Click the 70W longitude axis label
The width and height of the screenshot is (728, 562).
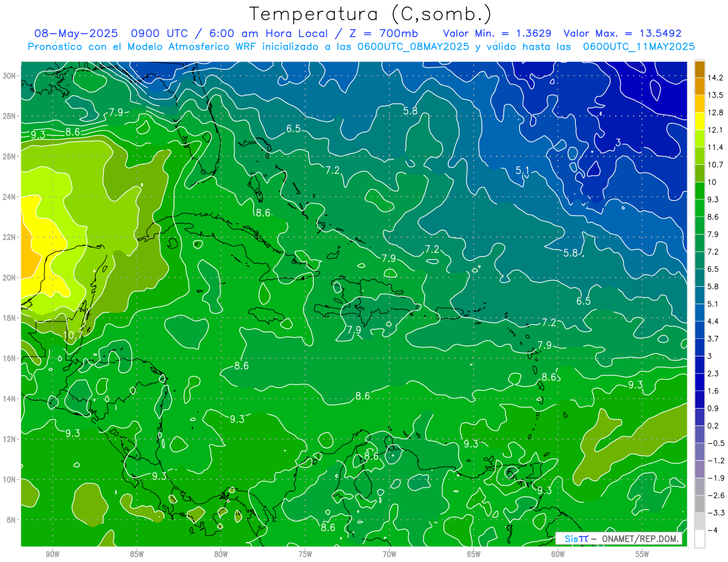click(389, 554)
